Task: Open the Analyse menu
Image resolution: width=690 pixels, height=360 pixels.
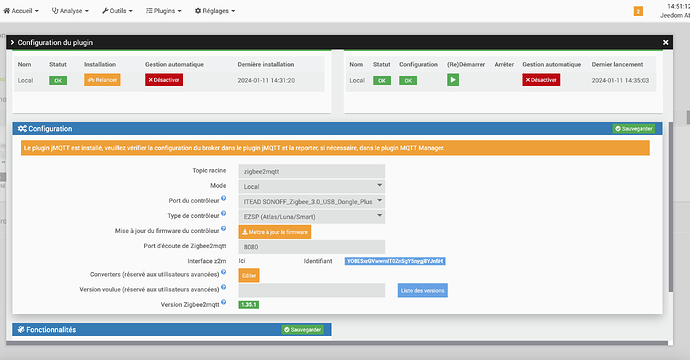Action: pos(70,11)
